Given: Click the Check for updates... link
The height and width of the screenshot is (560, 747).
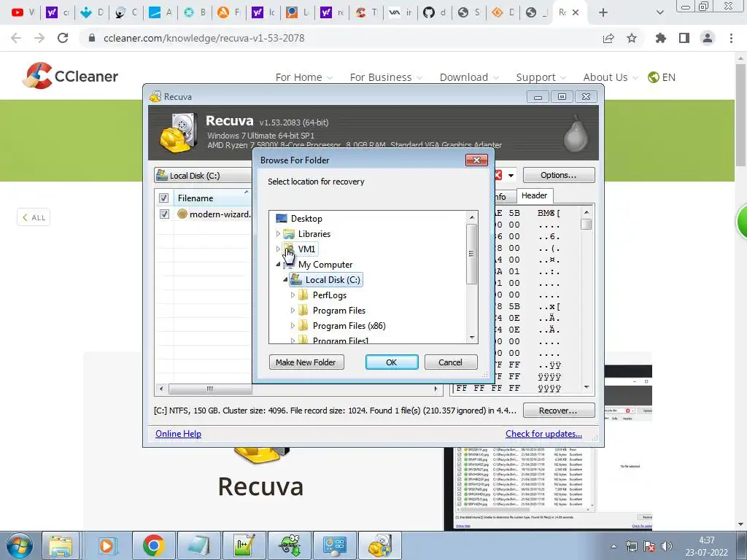Looking at the screenshot, I should coord(543,433).
